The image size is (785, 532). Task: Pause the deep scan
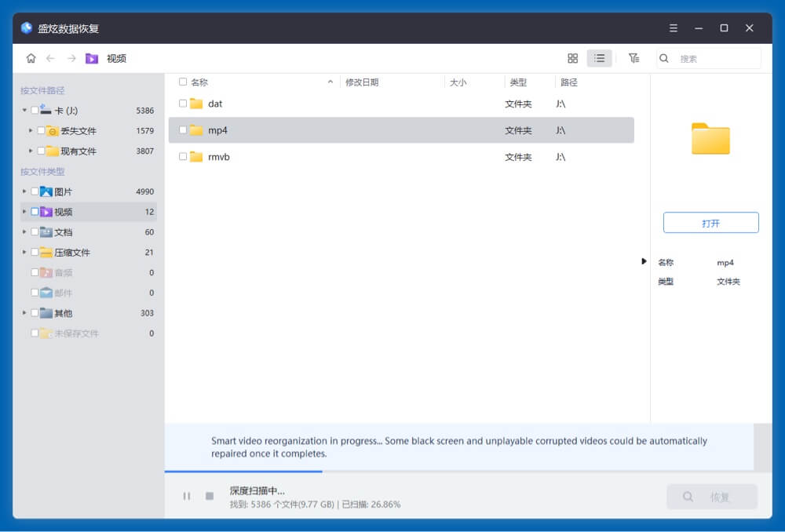pyautogui.click(x=187, y=496)
